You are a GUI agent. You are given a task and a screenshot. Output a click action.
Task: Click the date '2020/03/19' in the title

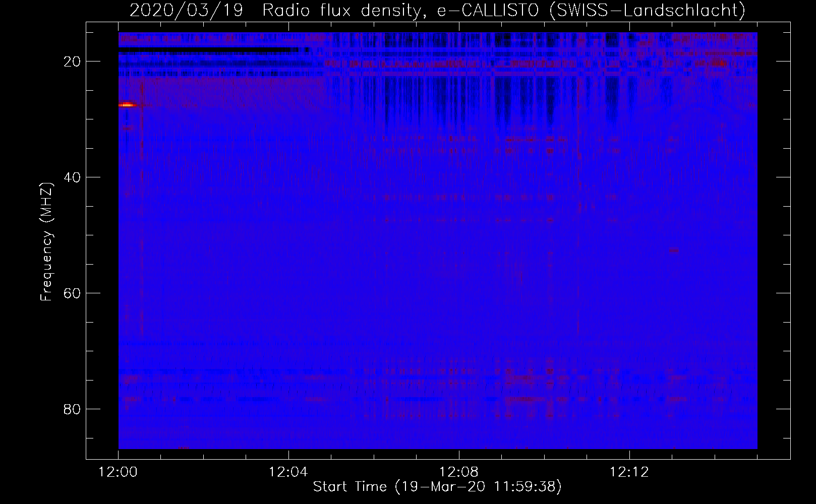(x=186, y=10)
